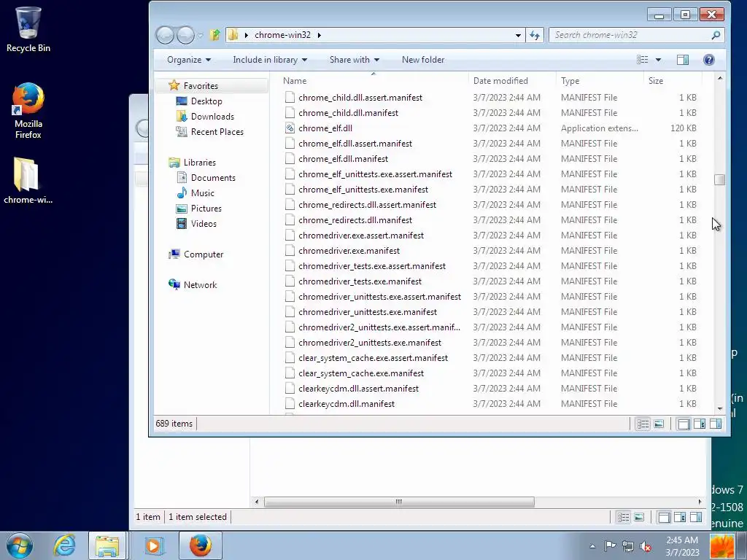Open the Recycle Bin desktop icon
This screenshot has height=560, width=747.
coord(28,29)
